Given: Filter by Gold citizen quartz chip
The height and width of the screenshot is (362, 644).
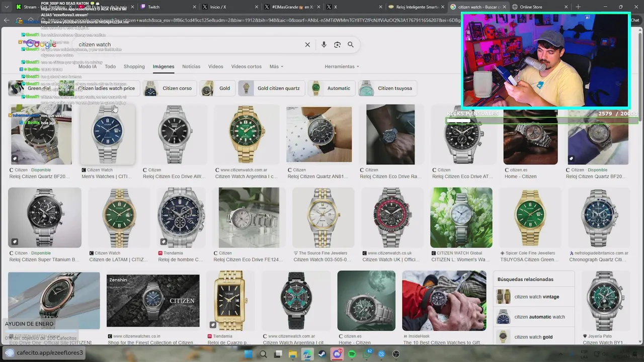Looking at the screenshot, I should pos(271,88).
